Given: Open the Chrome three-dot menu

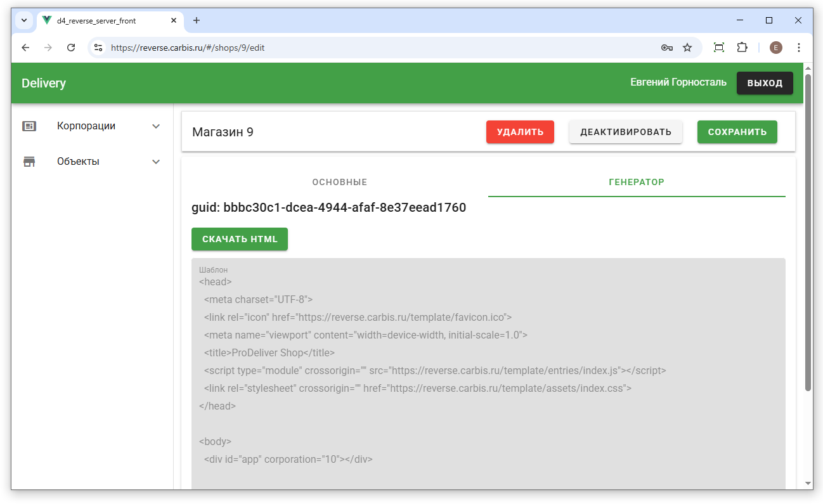Looking at the screenshot, I should pos(799,48).
